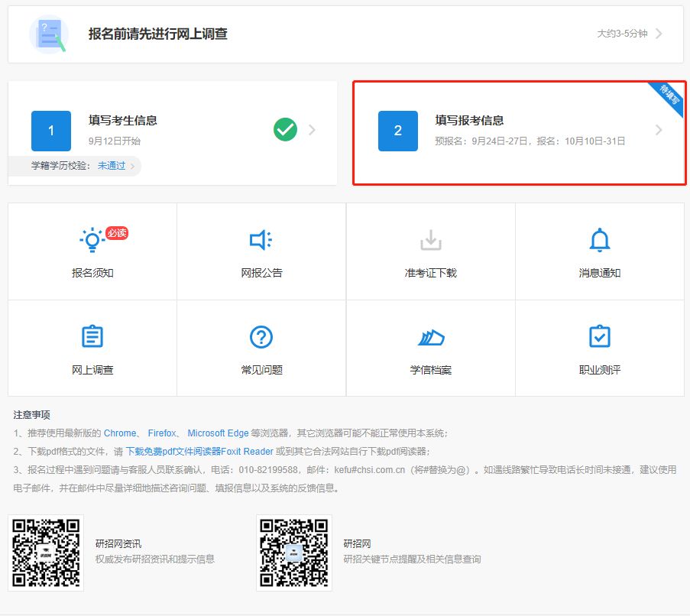The width and height of the screenshot is (690, 616).
Task: Open the 网报公告 megaphone icon
Action: point(261,241)
